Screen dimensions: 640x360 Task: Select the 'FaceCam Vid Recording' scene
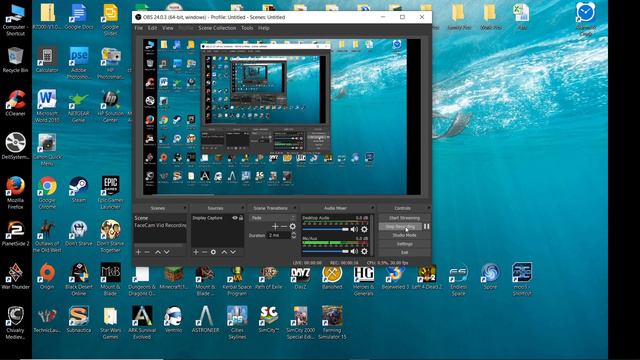click(160, 225)
